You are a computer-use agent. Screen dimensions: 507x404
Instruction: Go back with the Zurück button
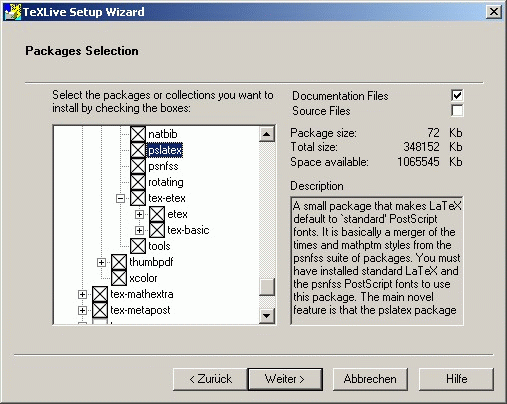(x=210, y=379)
